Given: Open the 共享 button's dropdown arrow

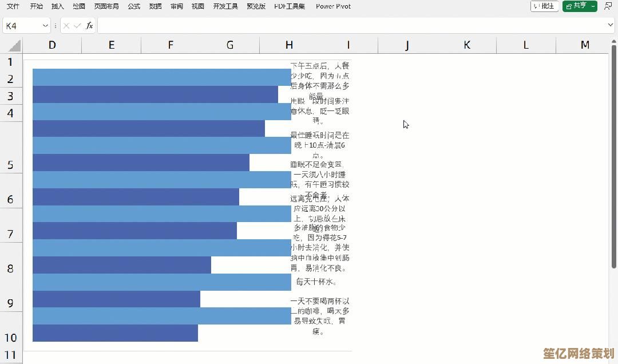Looking at the screenshot, I should [x=592, y=7].
